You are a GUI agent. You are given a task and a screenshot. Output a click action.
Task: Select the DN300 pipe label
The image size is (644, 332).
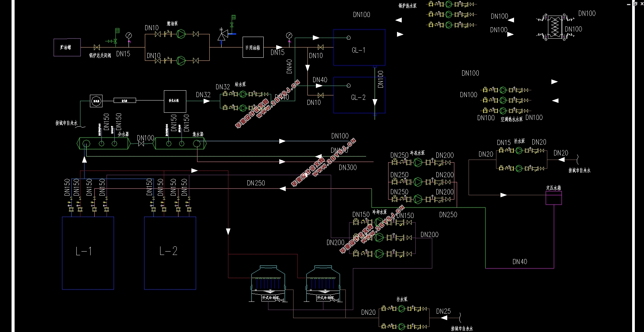pos(348,167)
